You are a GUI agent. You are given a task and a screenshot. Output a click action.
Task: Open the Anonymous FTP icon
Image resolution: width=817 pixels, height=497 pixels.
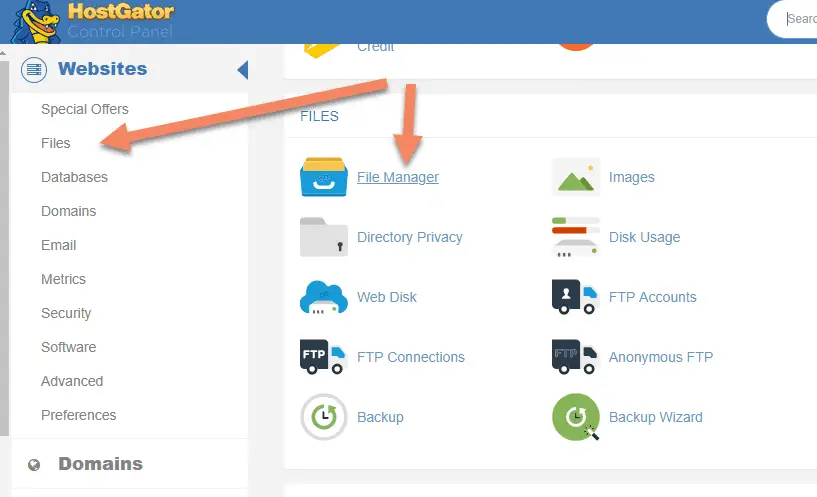coord(576,357)
